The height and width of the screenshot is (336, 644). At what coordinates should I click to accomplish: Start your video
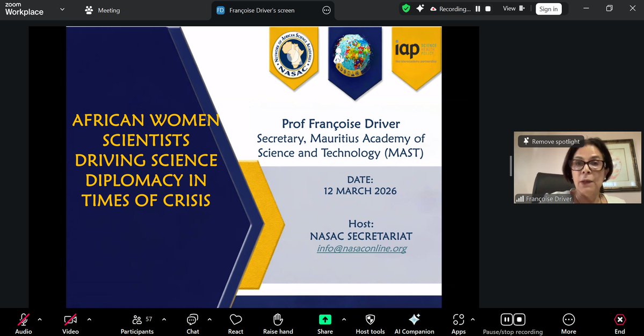coord(70,321)
